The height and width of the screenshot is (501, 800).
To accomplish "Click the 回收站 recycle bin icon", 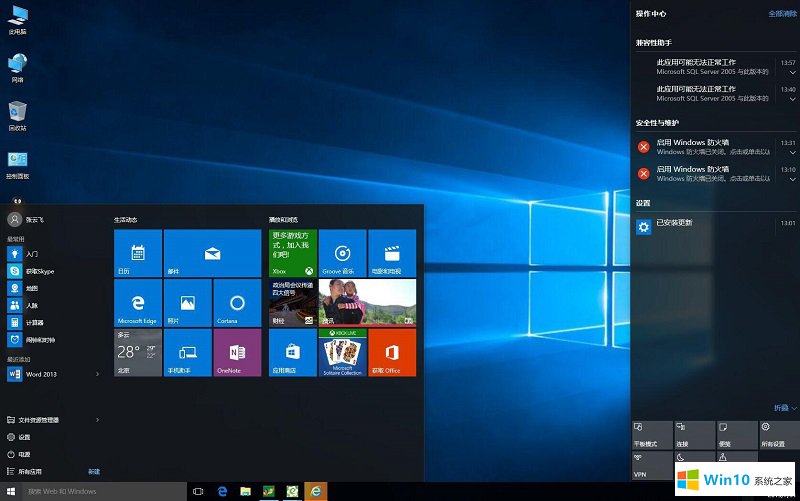I will click(17, 116).
